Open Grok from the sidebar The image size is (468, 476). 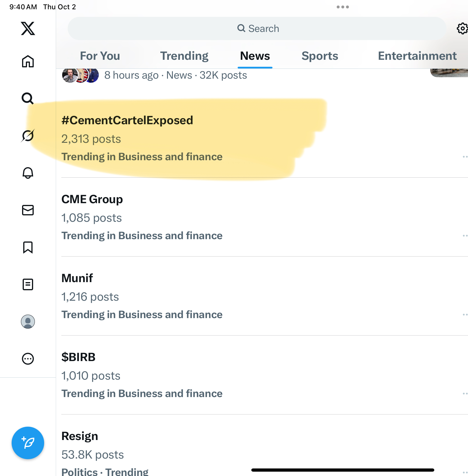coord(28,136)
